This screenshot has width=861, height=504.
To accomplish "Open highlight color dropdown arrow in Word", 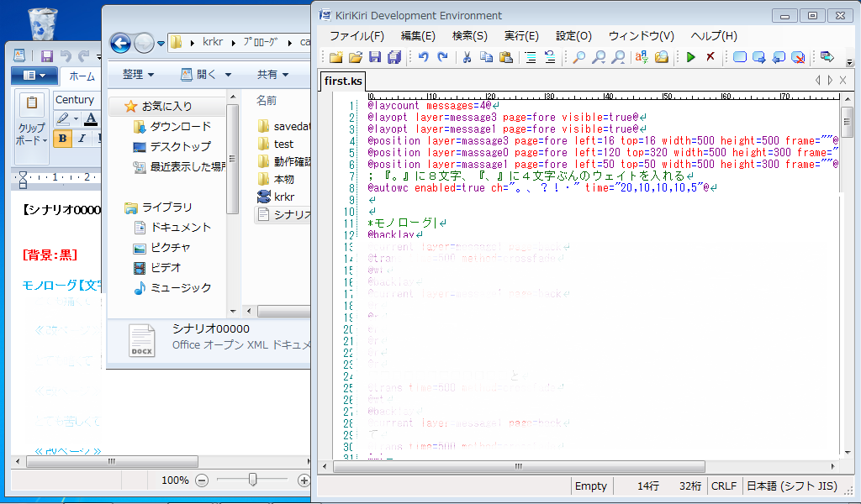I will 77,118.
